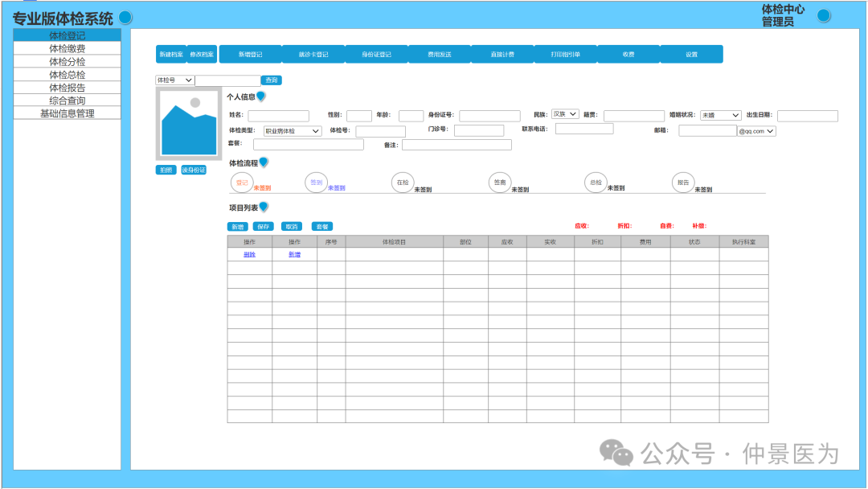
Task: Click the 读身份证 button under photo
Action: [193, 170]
